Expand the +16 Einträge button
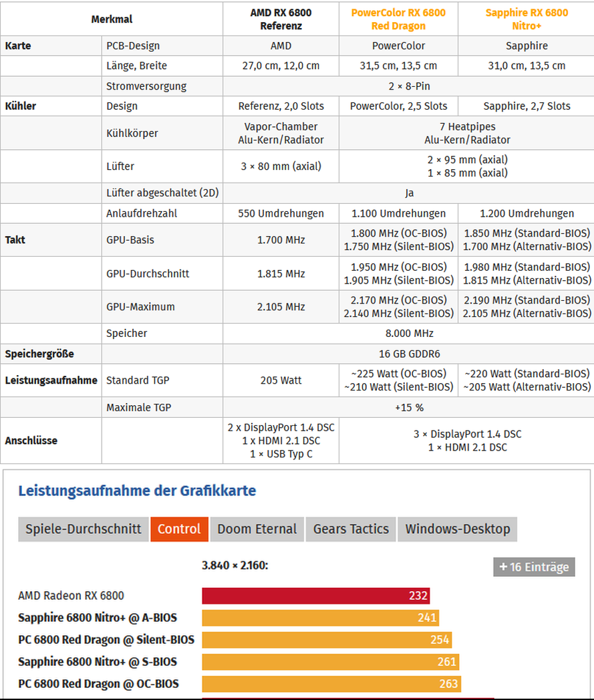The image size is (594, 700). (534, 567)
